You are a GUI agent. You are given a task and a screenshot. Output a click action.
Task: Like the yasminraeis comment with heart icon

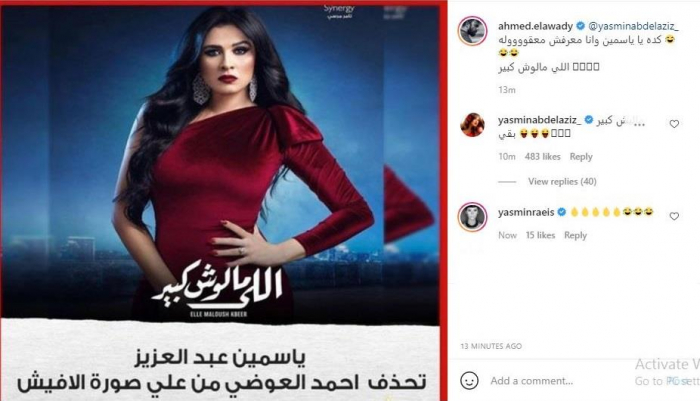674,216
